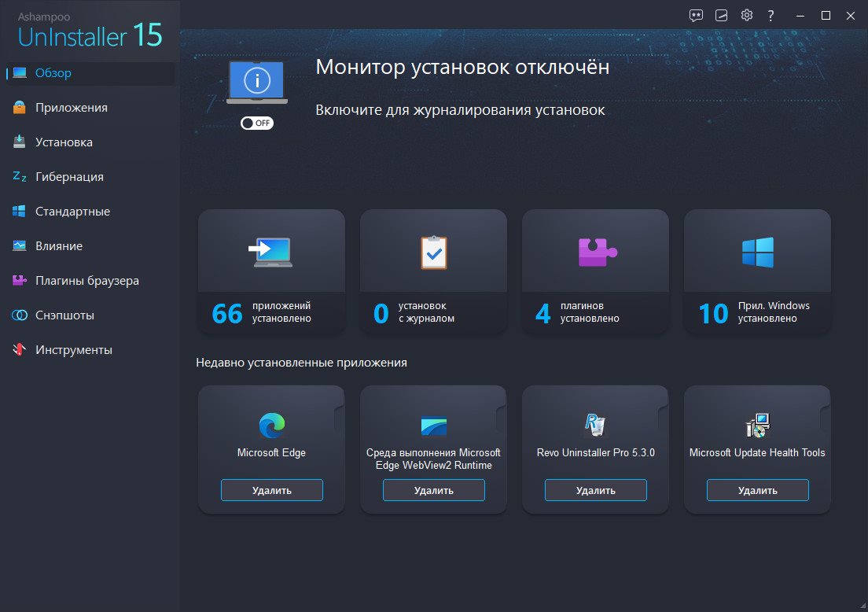Screen dimensions: 868x612
Task: Open the 0 logged installations card
Action: [x=433, y=271]
